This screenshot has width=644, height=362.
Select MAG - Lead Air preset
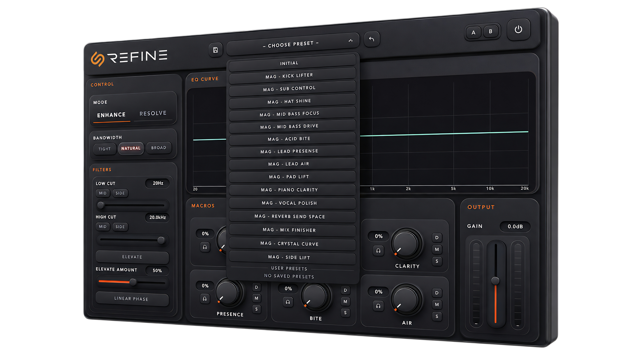coord(292,164)
